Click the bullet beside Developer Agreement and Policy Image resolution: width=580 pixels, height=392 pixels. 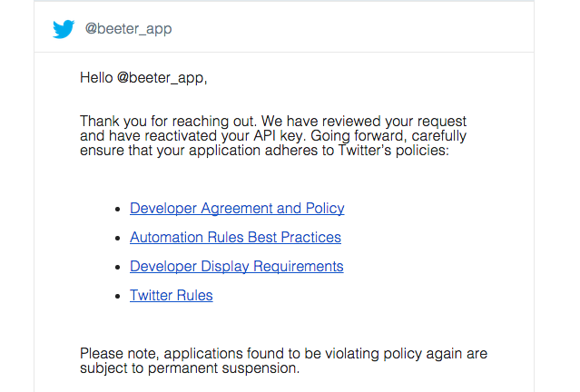pos(119,210)
